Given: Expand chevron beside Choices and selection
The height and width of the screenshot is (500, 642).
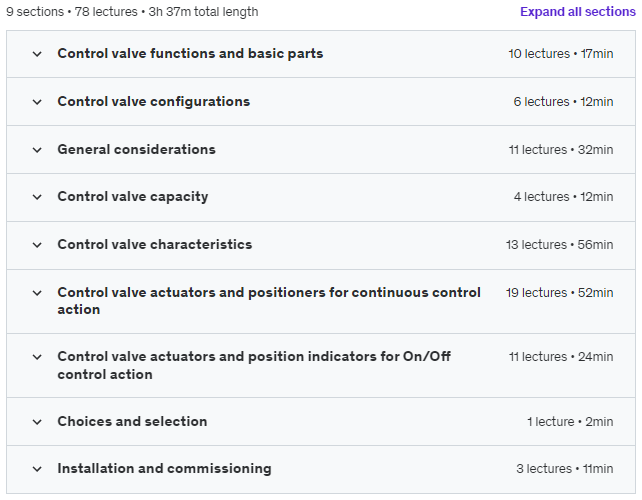Looking at the screenshot, I should (x=37, y=422).
